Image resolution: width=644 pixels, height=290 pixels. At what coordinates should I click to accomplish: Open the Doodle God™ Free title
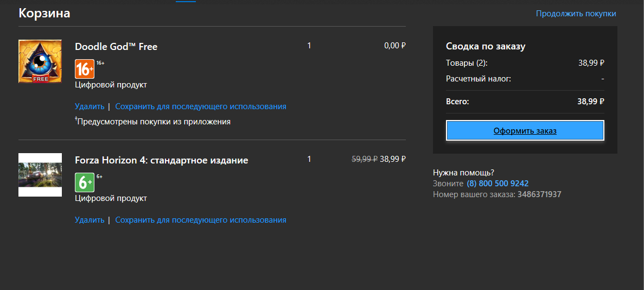tap(116, 47)
